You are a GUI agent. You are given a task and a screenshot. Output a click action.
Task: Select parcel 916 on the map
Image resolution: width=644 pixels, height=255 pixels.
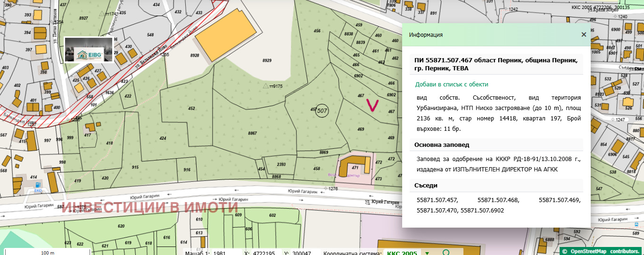tap(187, 170)
